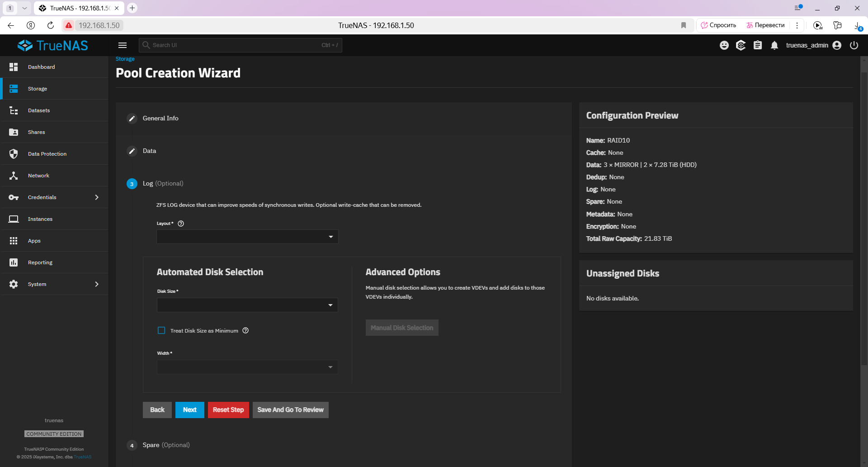Click the Storage breadcrumb link

[125, 59]
